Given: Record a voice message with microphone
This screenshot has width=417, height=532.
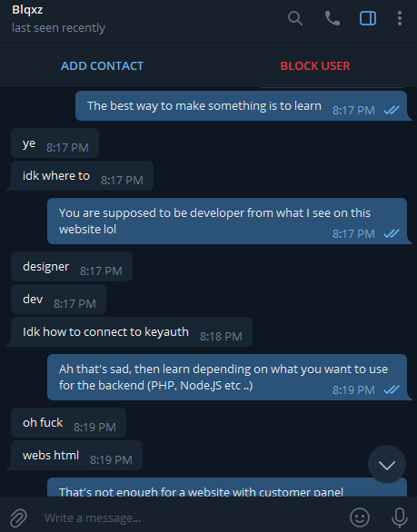Looking at the screenshot, I should 400,517.
